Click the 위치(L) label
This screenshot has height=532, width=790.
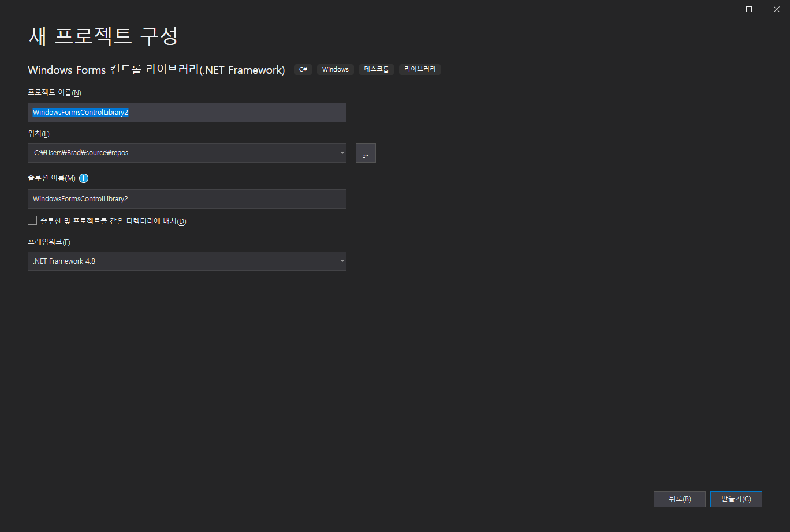[x=39, y=134]
